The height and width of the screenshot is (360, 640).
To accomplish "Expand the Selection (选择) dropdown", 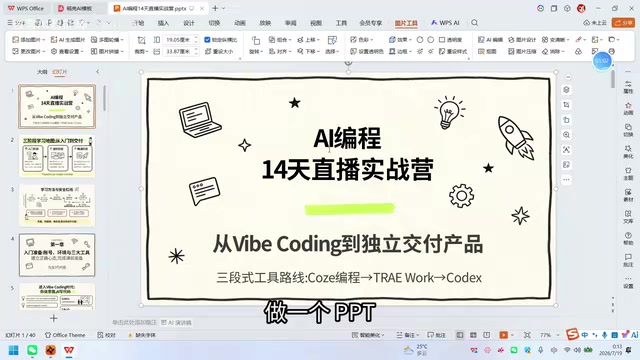I will coord(338,51).
